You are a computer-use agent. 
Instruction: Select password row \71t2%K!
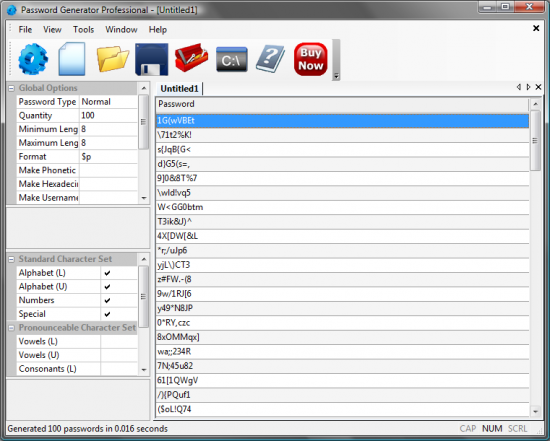pos(342,135)
